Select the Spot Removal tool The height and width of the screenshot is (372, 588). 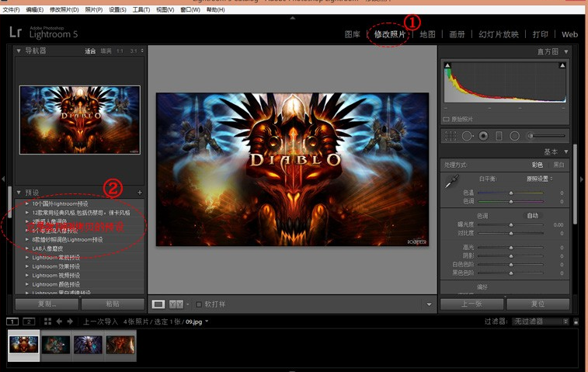[x=468, y=136]
